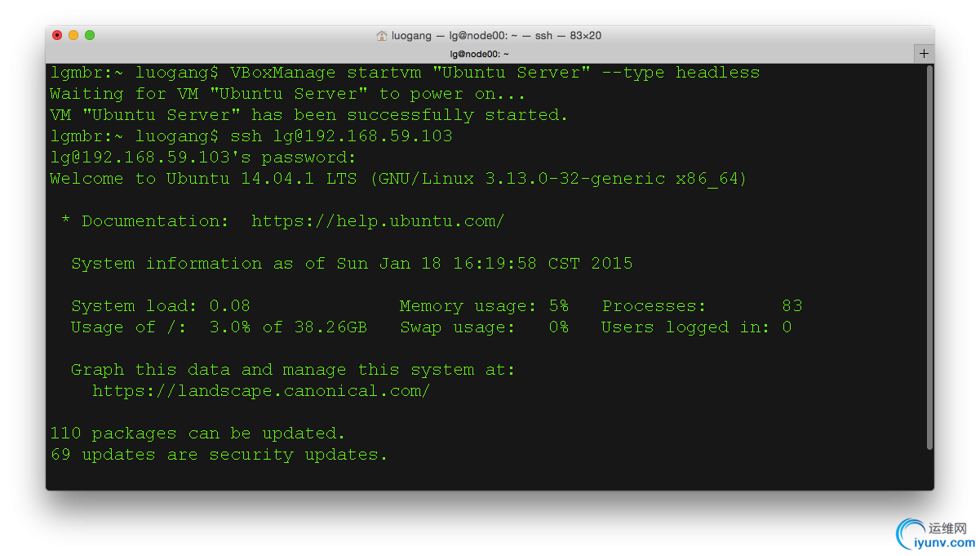Click the home folder icon in title bar
The width and height of the screenshot is (980, 556).
tap(382, 35)
